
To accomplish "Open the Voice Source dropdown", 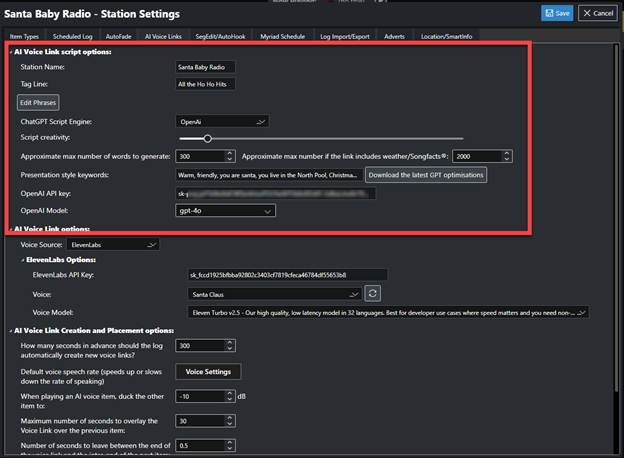I will coord(113,245).
